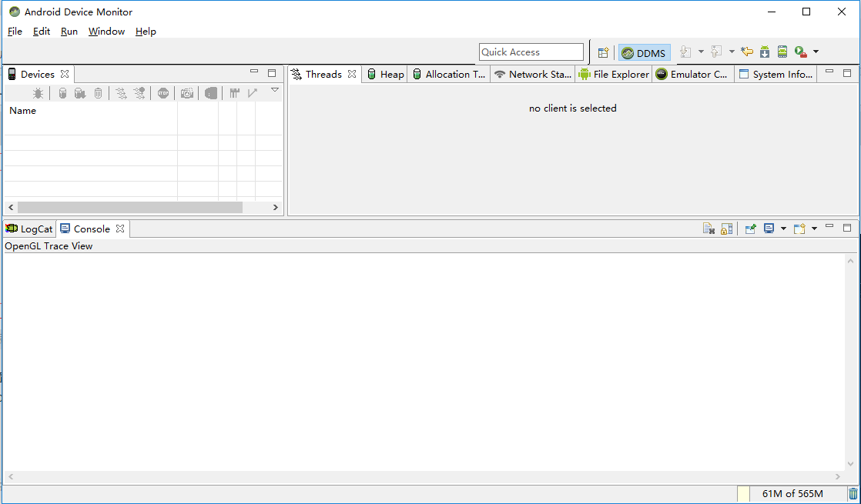Toggle the Scroll Lock console icon
This screenshot has width=861, height=504.
726,229
